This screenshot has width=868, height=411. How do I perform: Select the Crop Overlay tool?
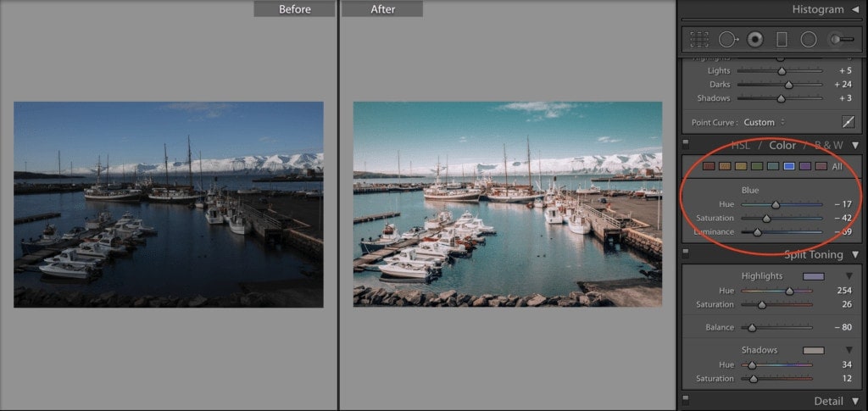click(699, 39)
